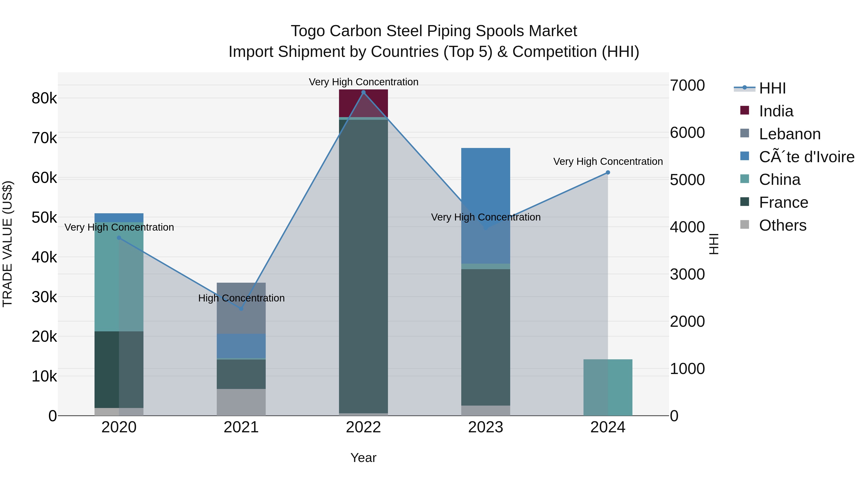Click the India dark red legend swatch

[745, 110]
